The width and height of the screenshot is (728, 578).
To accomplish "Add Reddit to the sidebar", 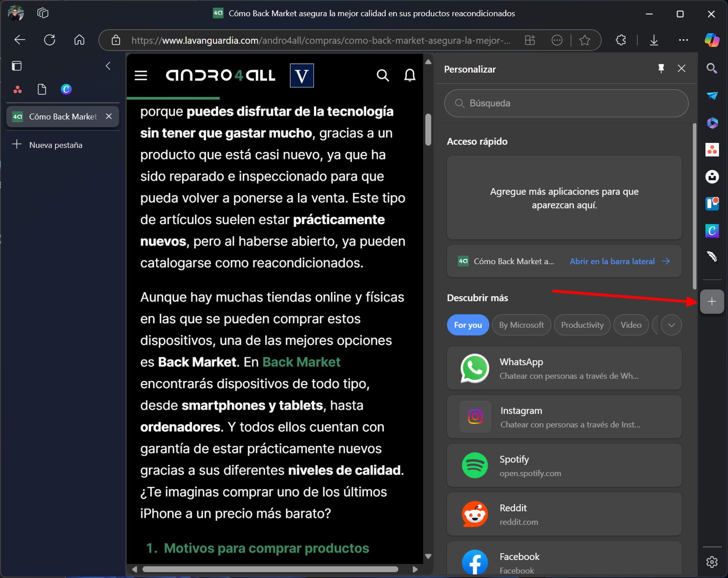I will pyautogui.click(x=564, y=514).
